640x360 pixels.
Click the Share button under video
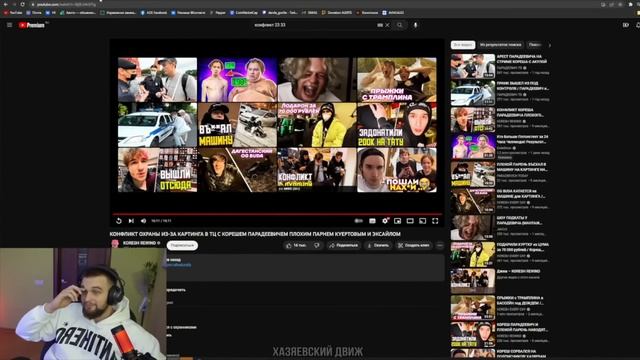click(x=344, y=245)
